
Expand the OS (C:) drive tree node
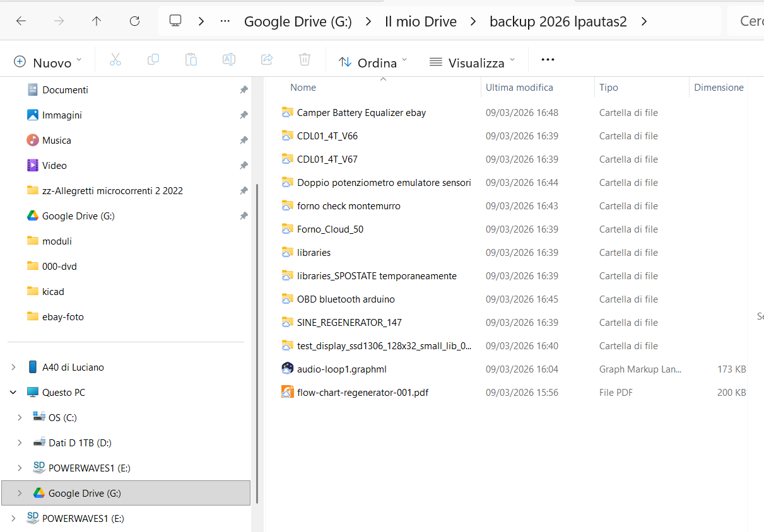20,417
